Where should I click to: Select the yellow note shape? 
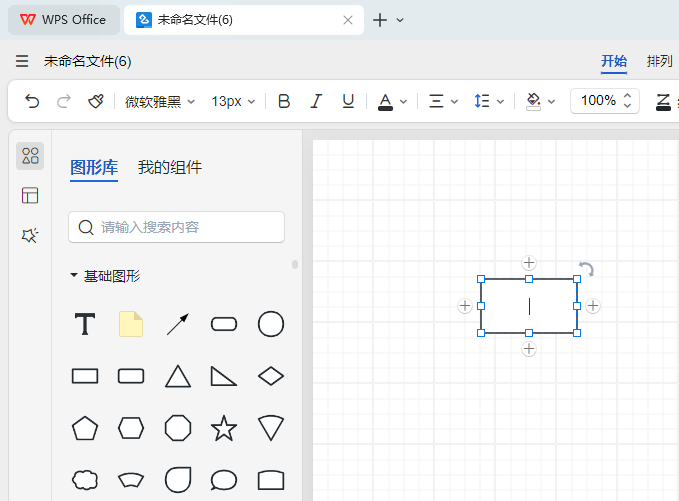pos(131,324)
